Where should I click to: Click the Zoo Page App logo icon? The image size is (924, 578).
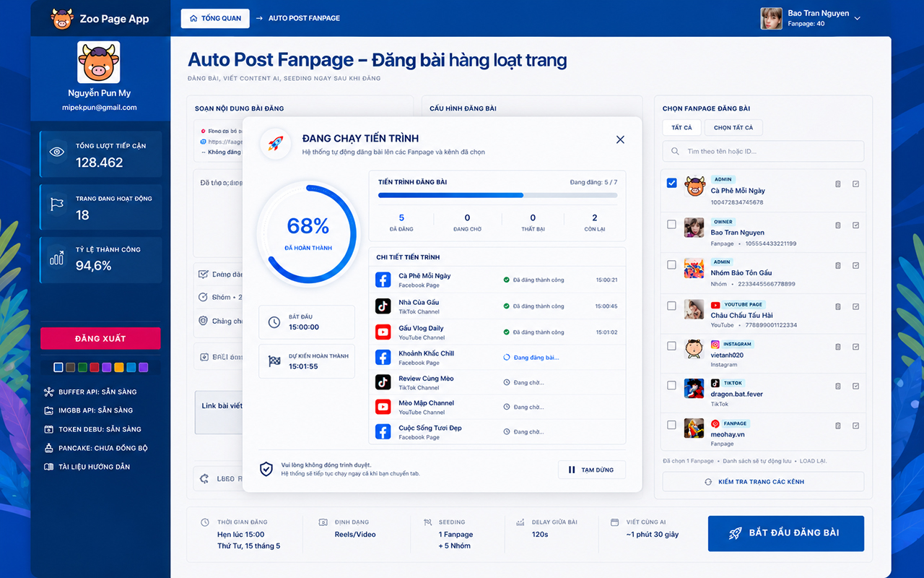[x=63, y=19]
